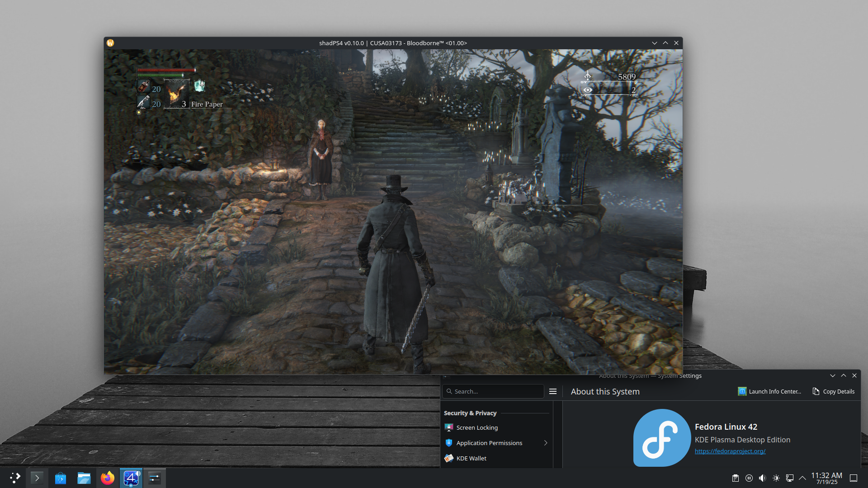868x488 pixels.
Task: Click Insight eye icon in HUD
Action: pyautogui.click(x=588, y=90)
